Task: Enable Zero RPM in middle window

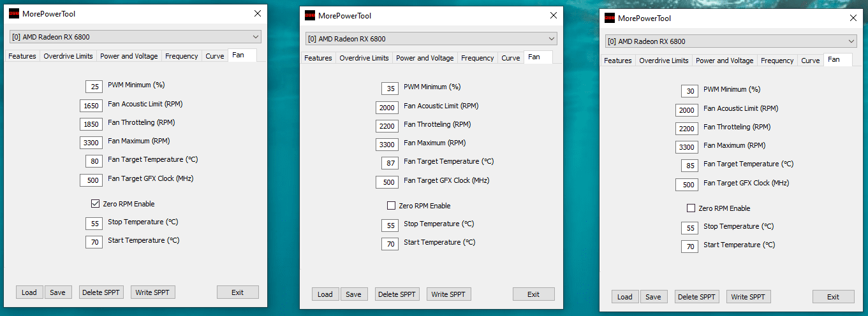Action: point(392,206)
